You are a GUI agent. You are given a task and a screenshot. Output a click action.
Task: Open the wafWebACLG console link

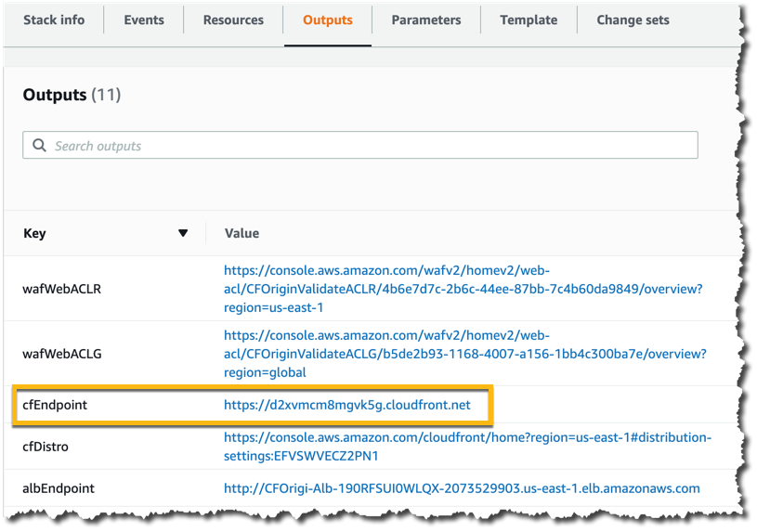pos(465,354)
